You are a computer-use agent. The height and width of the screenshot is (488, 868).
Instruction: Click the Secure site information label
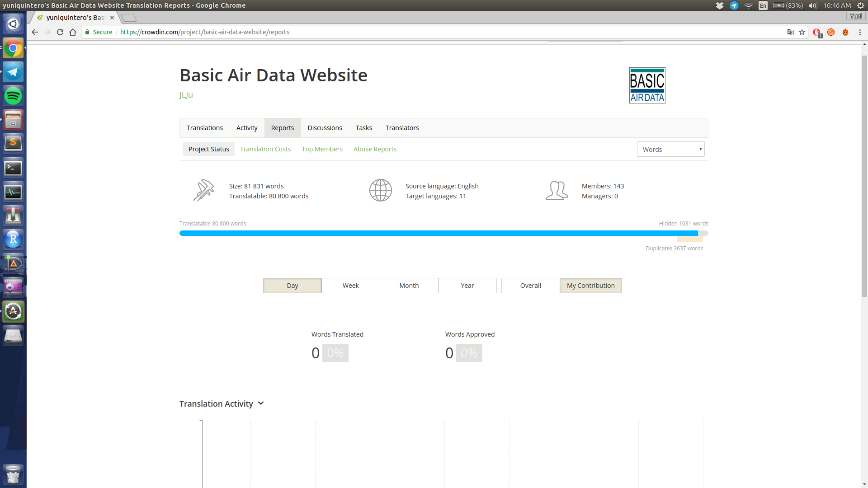point(99,32)
